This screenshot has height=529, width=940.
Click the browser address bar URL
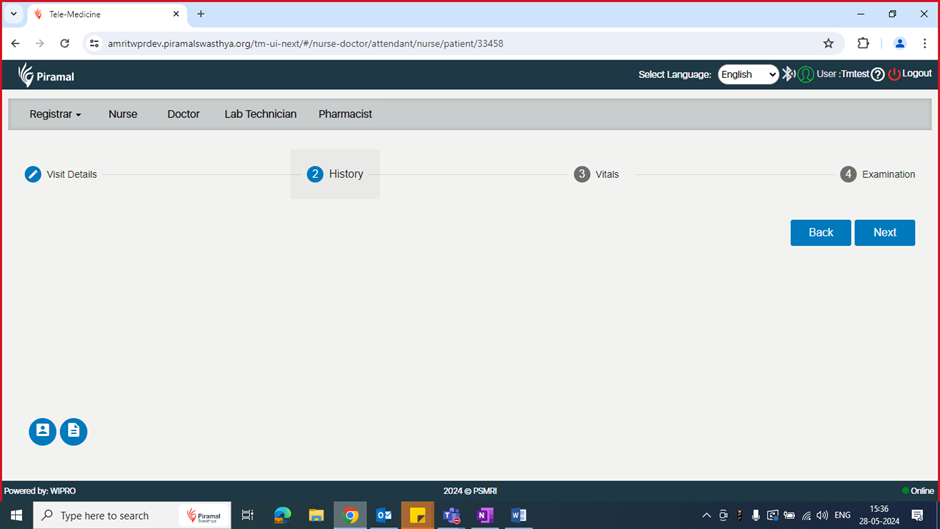(x=305, y=43)
